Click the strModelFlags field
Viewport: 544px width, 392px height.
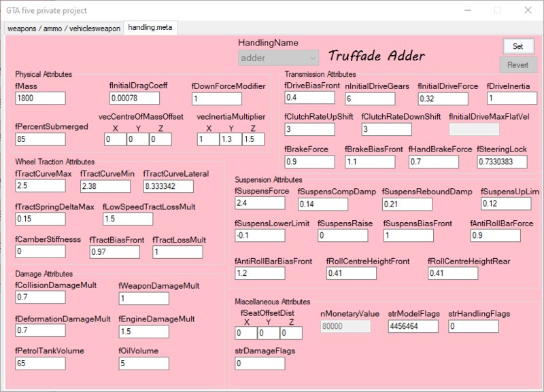[413, 326]
